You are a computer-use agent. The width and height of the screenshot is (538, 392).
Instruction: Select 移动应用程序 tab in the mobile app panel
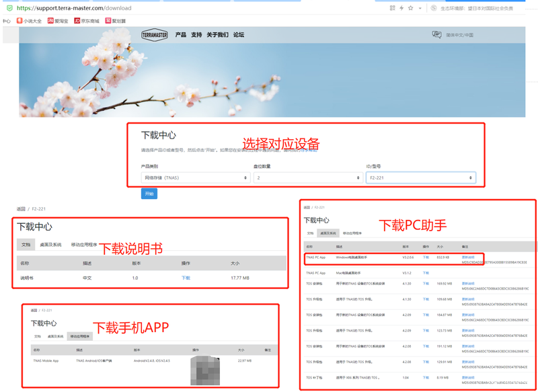click(x=79, y=336)
